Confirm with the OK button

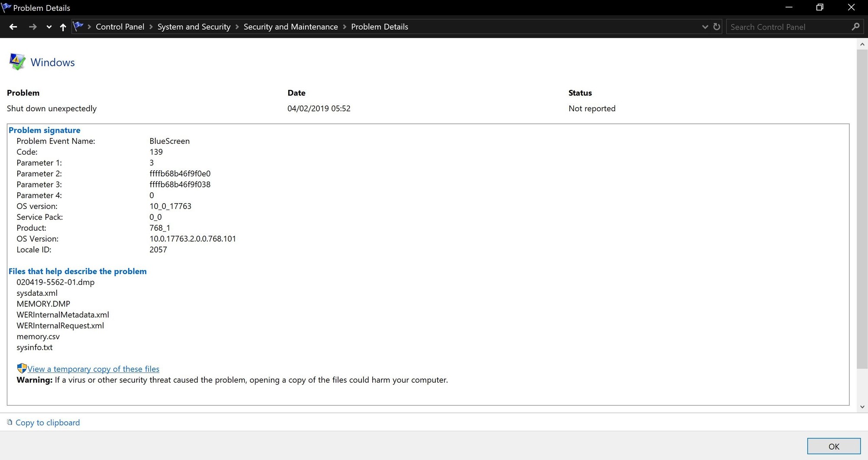click(x=834, y=447)
